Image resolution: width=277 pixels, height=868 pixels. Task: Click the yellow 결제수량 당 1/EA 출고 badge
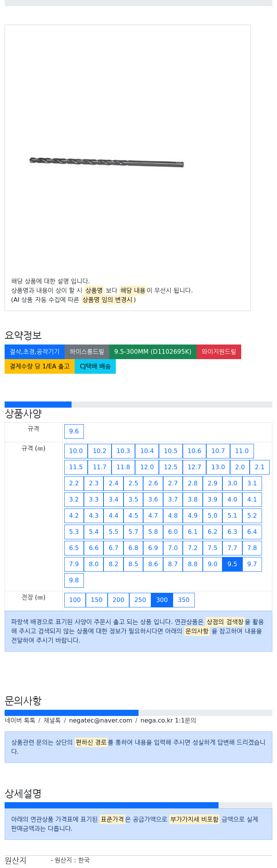40,366
